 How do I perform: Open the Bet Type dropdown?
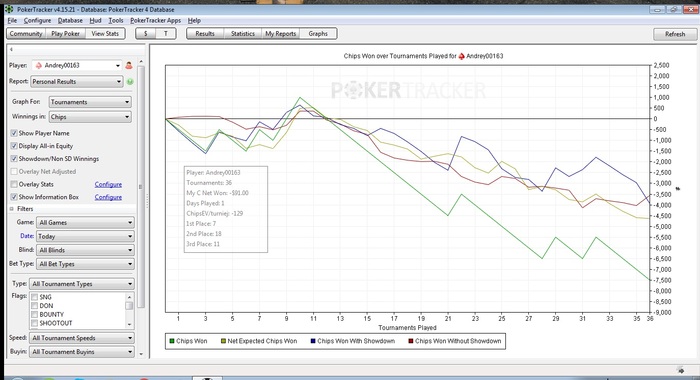pos(85,264)
